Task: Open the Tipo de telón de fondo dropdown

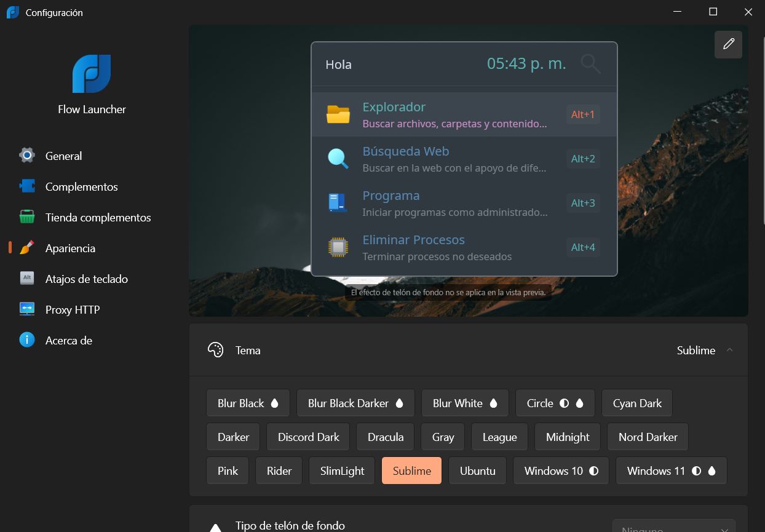Action: (x=673, y=526)
